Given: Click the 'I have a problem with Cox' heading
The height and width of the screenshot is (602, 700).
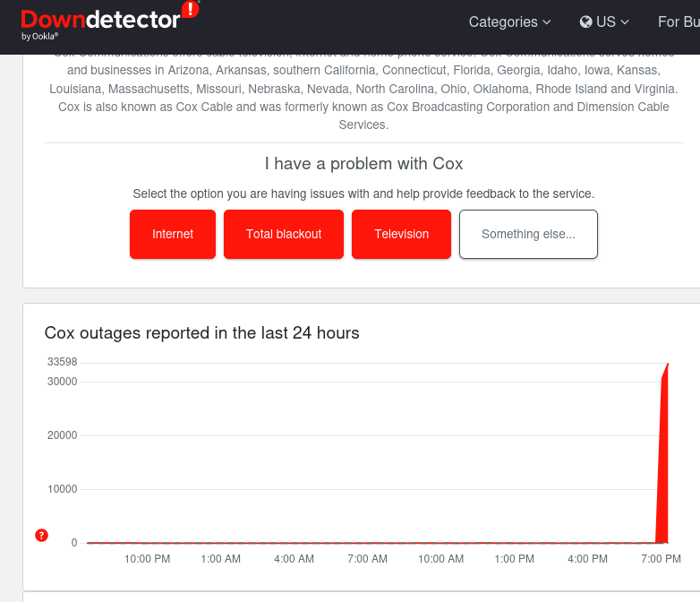Looking at the screenshot, I should pos(363,164).
